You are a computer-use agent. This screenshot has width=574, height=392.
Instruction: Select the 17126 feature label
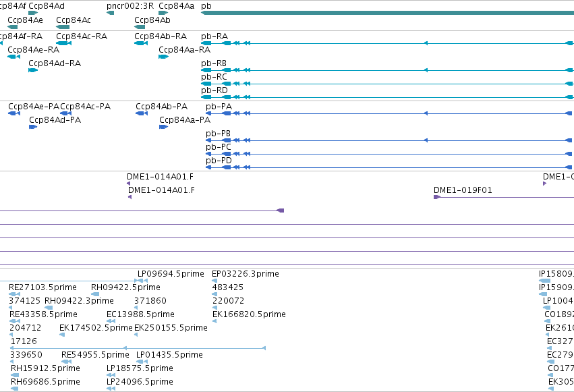point(24,341)
